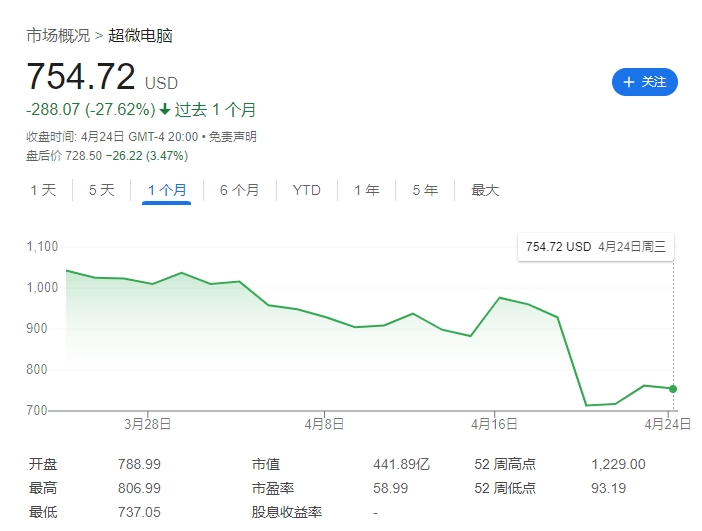
Task: Click the green down arrow icon
Action: pyautogui.click(x=165, y=109)
